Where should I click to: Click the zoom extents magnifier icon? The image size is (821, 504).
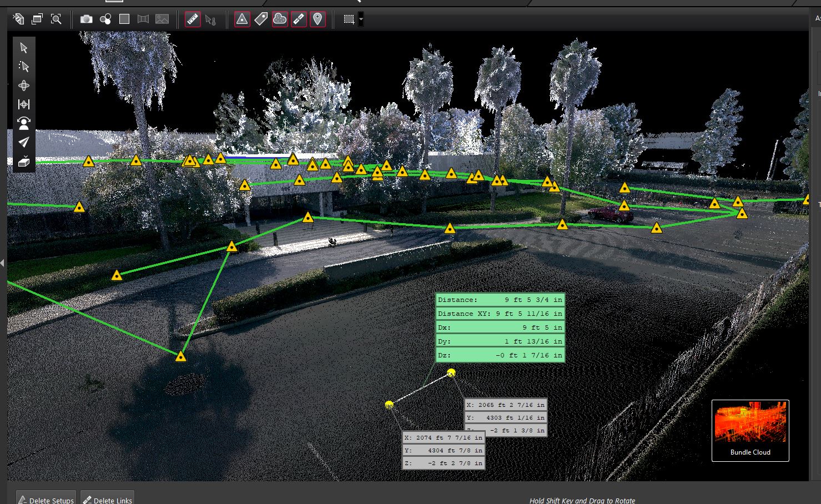[x=56, y=19]
